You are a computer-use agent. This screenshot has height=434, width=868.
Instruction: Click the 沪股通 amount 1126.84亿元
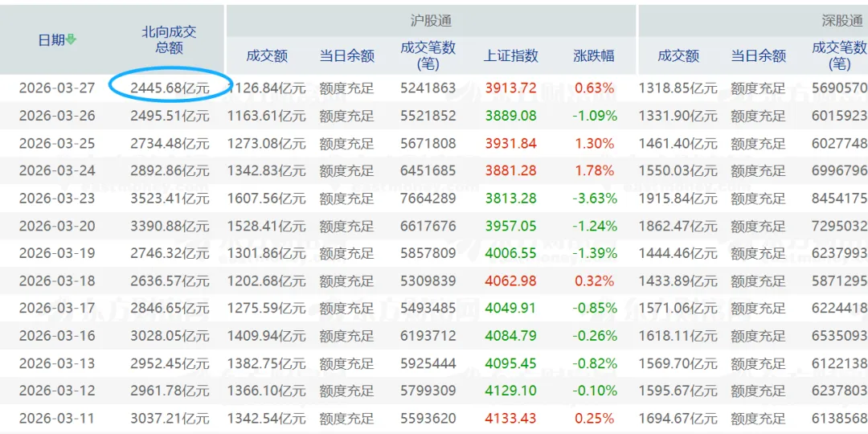[267, 88]
